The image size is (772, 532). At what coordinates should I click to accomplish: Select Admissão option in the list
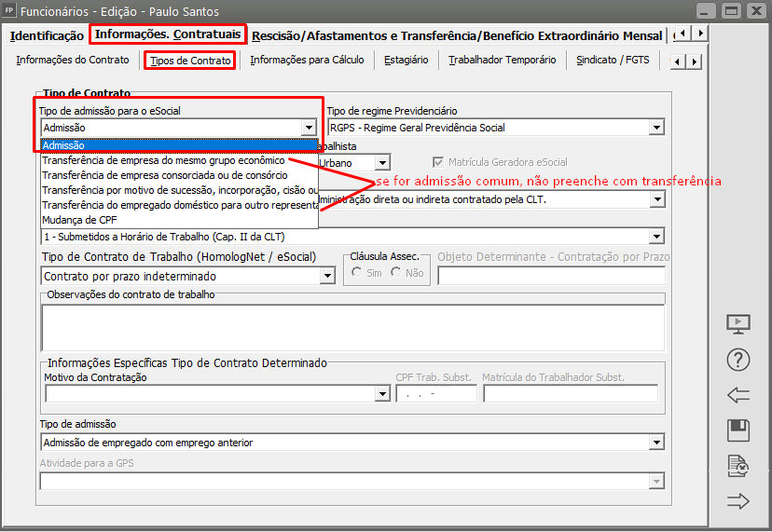180,145
